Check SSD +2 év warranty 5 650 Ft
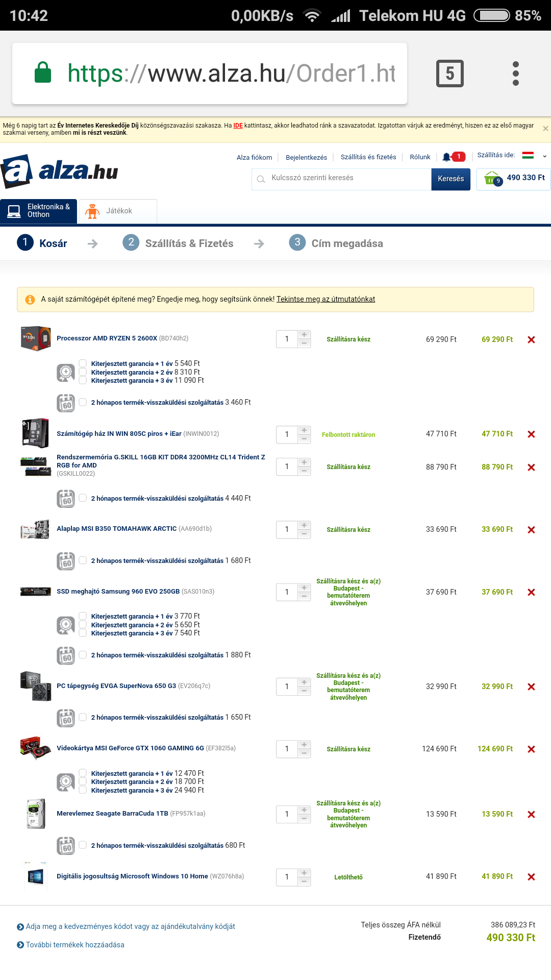 coord(83,624)
